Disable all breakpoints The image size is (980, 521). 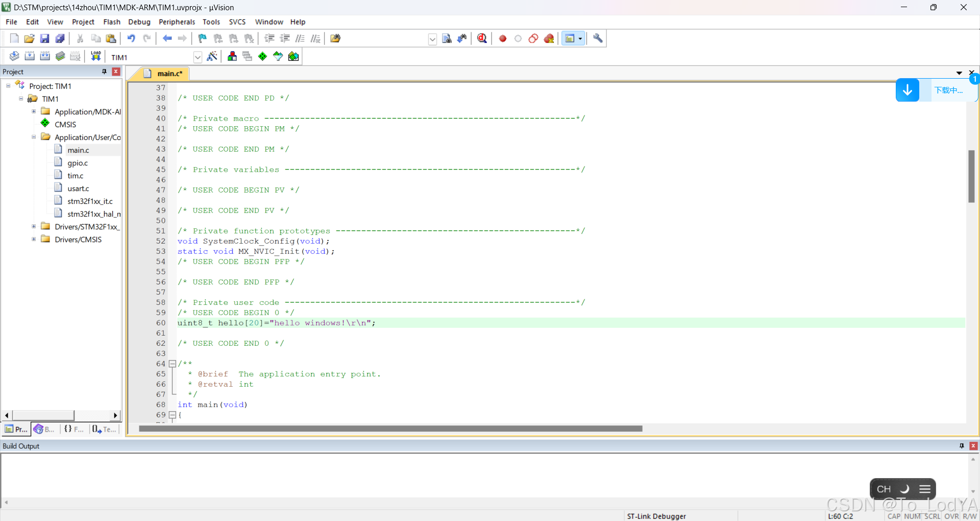point(533,38)
